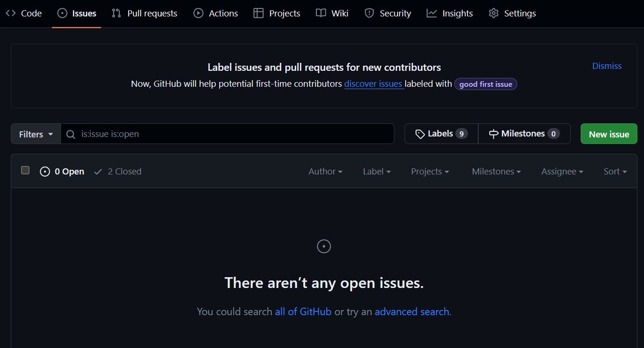Click the Labels tag icon
This screenshot has width=644, height=348.
[420, 134]
